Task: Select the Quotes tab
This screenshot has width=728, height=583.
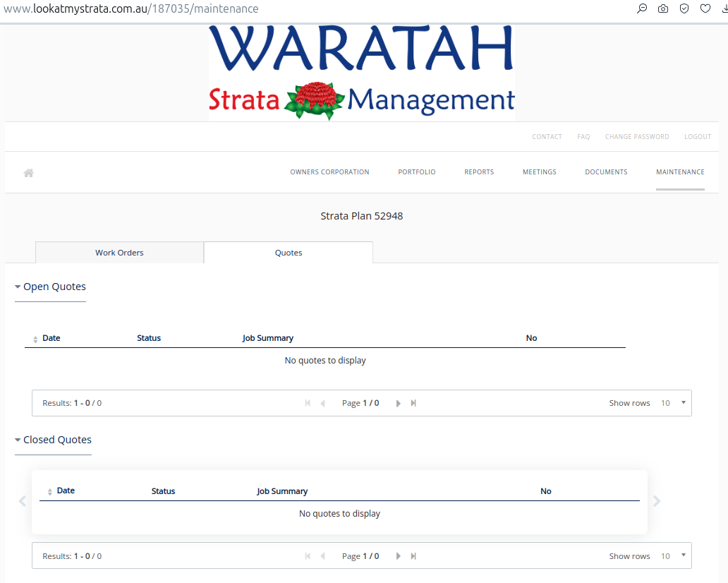Action: (289, 252)
